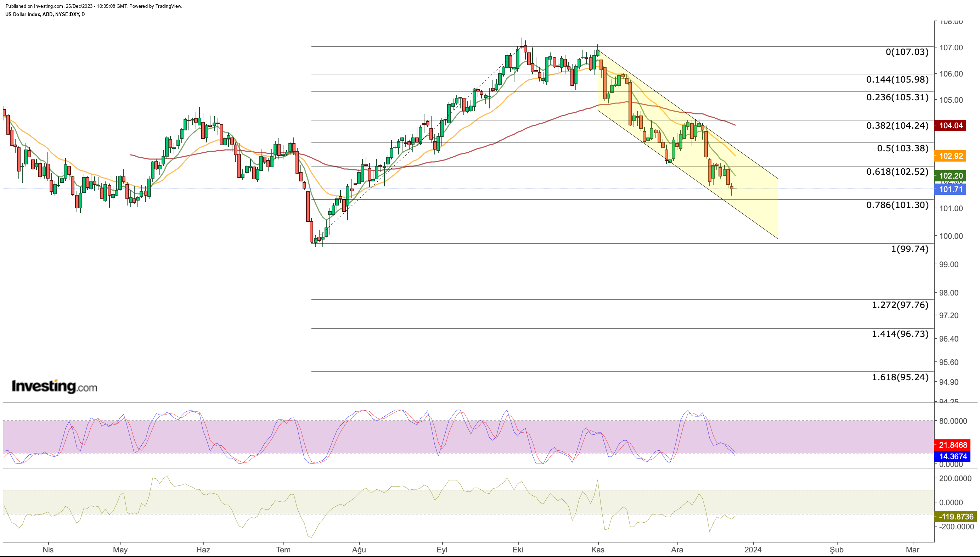This screenshot has height=557, width=980.
Task: Click the Published on Investing.com header text
Action: 94,6
